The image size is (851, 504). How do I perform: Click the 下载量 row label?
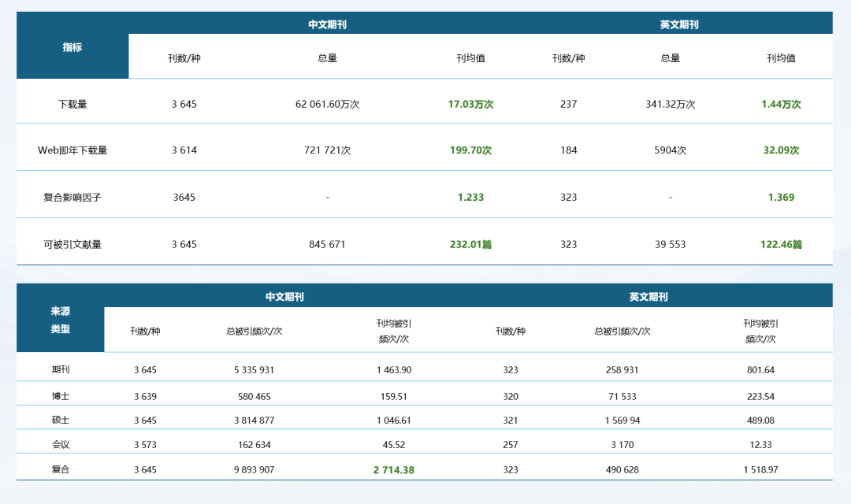point(72,104)
